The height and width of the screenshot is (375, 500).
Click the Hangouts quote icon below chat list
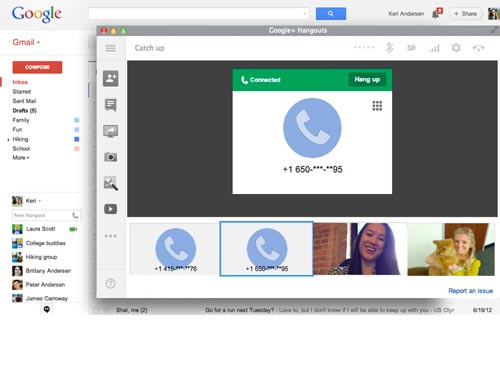pos(47,309)
